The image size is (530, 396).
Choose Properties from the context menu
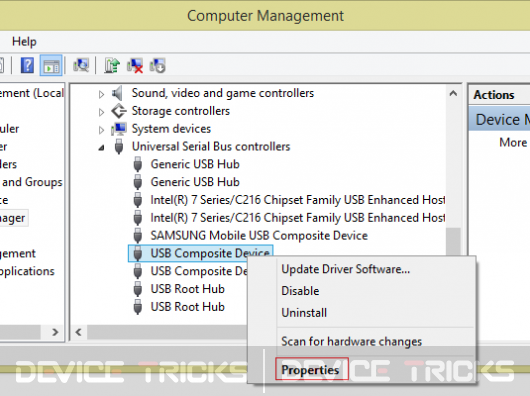[x=310, y=370]
